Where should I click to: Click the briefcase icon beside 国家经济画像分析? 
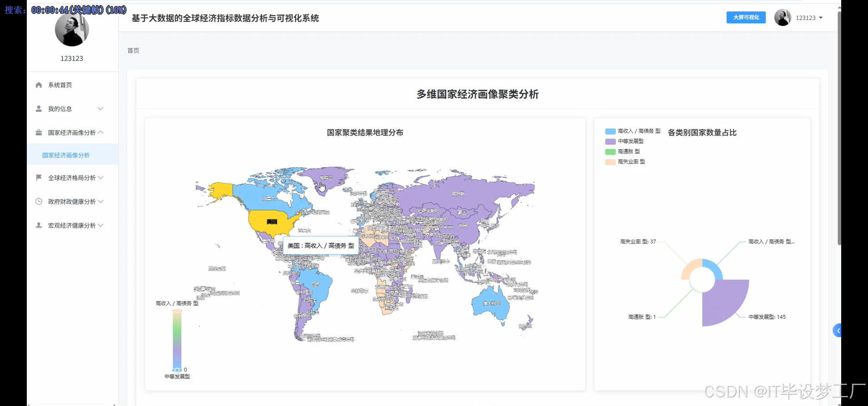click(x=39, y=133)
